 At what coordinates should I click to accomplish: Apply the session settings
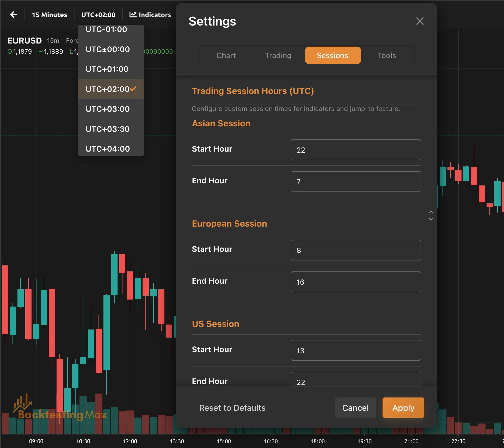tap(403, 408)
